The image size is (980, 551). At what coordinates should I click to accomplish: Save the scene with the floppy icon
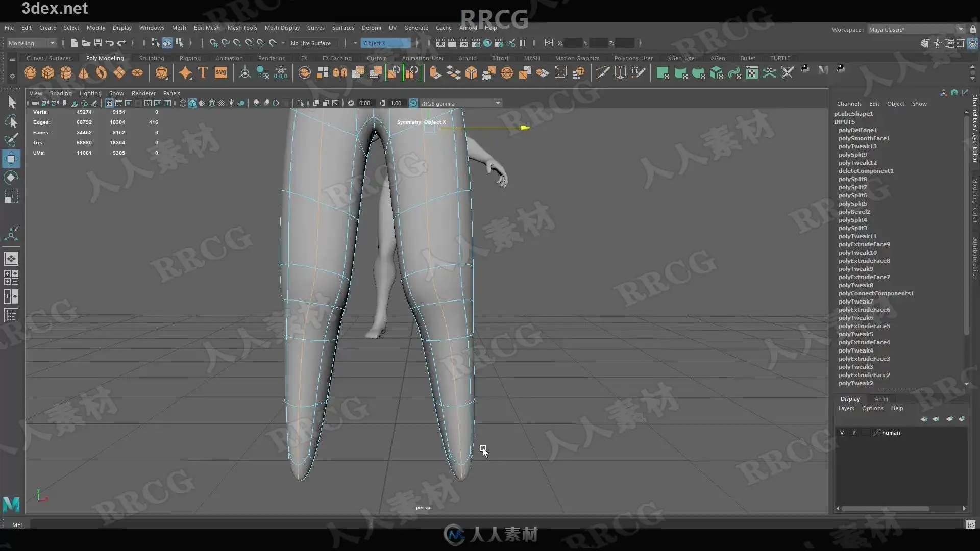point(98,43)
